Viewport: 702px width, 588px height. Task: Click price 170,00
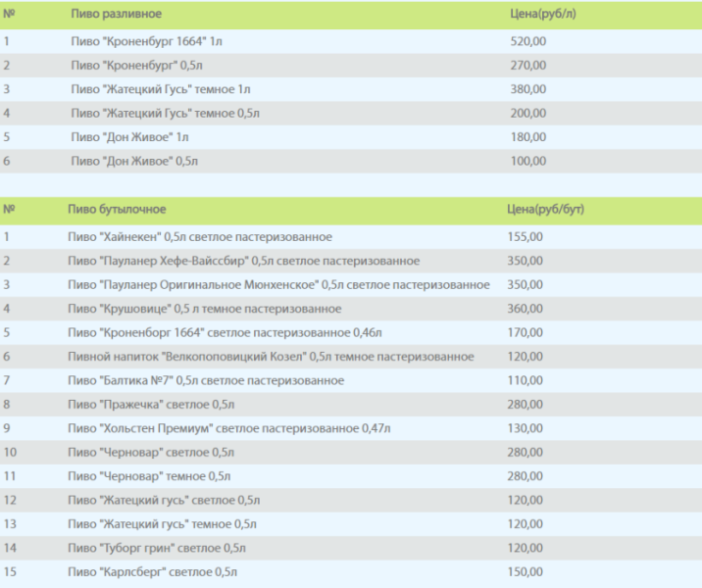[526, 333]
